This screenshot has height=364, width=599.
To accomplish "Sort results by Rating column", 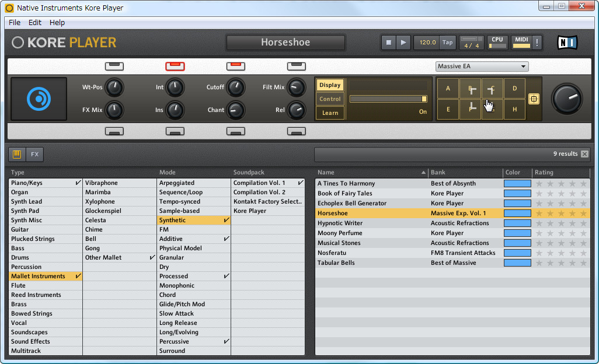I will coord(561,173).
